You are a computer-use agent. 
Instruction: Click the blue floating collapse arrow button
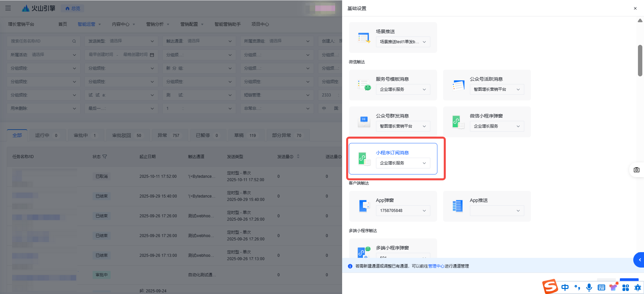pos(639,260)
